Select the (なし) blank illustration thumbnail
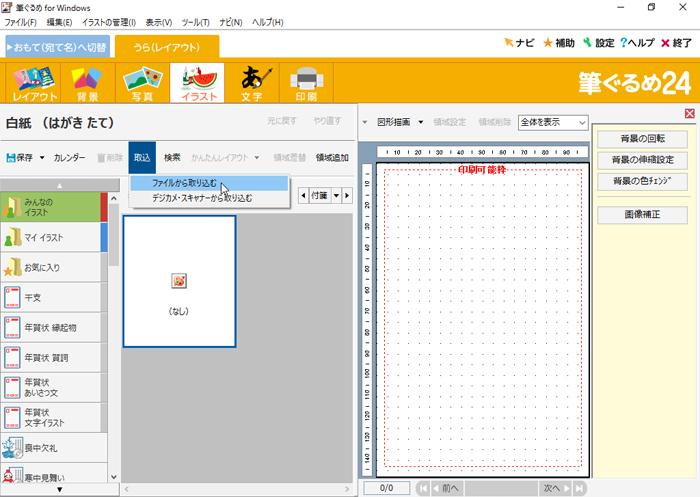The width and height of the screenshot is (700, 497). click(179, 281)
